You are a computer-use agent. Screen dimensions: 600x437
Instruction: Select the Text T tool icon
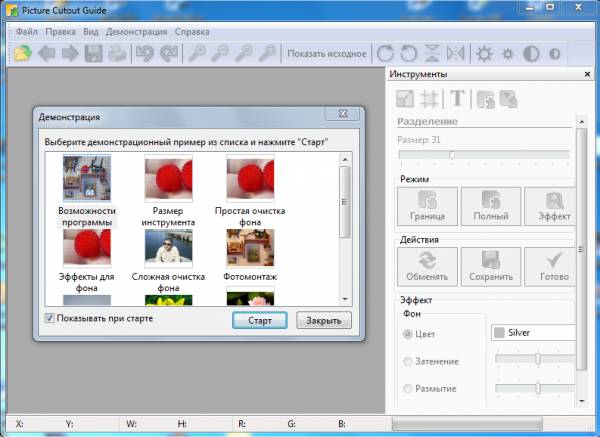point(457,99)
